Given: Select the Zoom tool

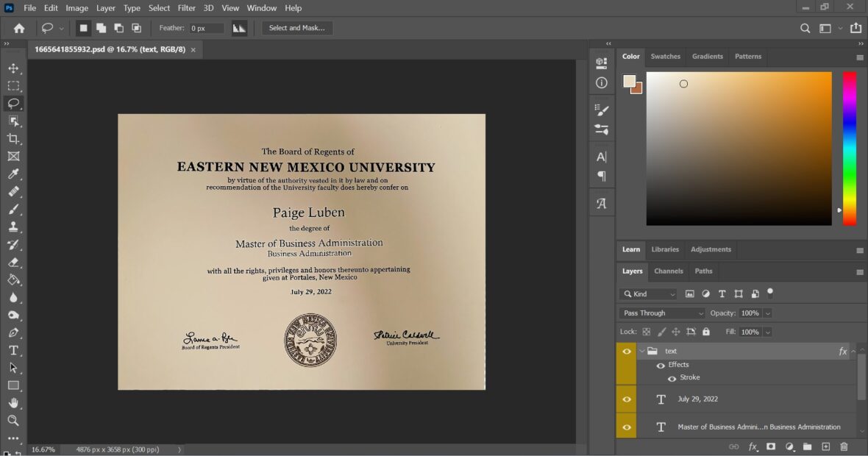Looking at the screenshot, I should coord(13,421).
